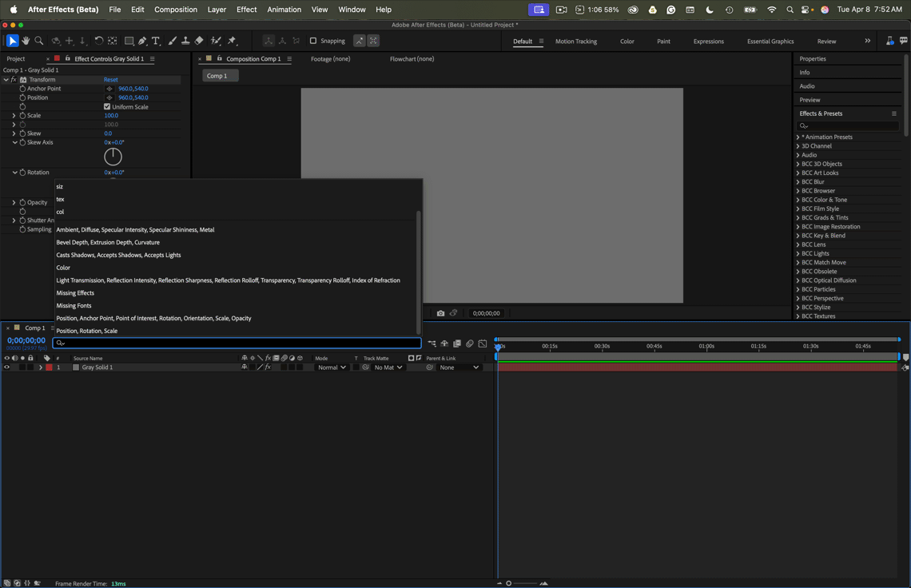Switch to the Project panel tab
Viewport: 911px width, 588px height.
pos(16,58)
